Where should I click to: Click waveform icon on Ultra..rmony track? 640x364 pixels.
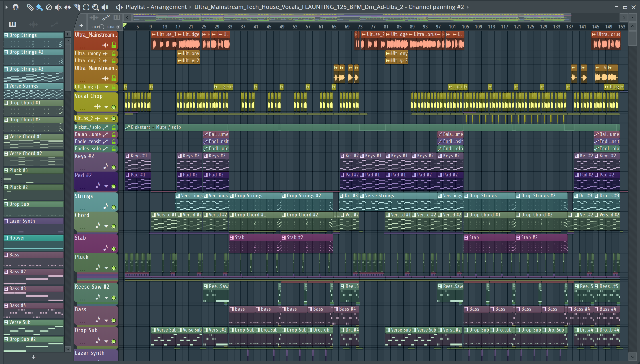105,54
